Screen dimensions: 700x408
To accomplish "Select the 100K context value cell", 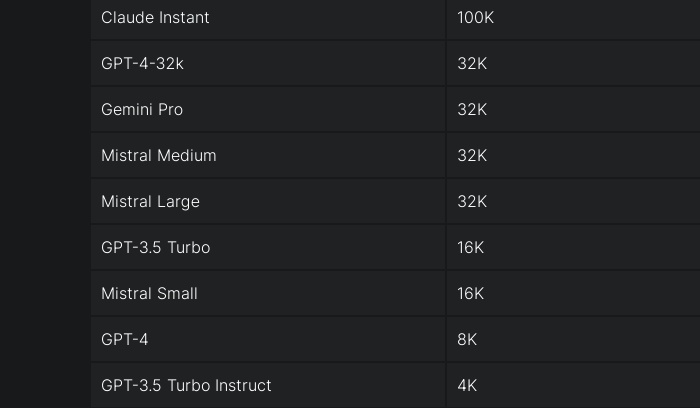I will point(476,18).
